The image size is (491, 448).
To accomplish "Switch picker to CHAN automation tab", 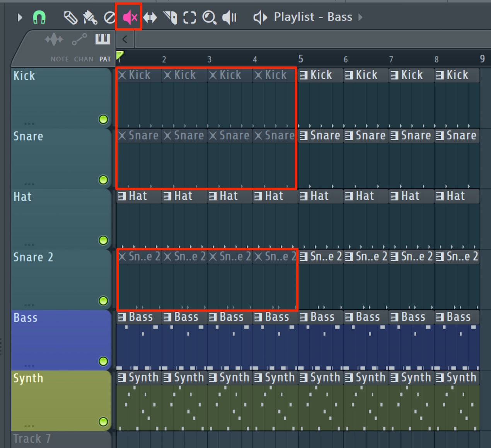I will click(x=80, y=39).
